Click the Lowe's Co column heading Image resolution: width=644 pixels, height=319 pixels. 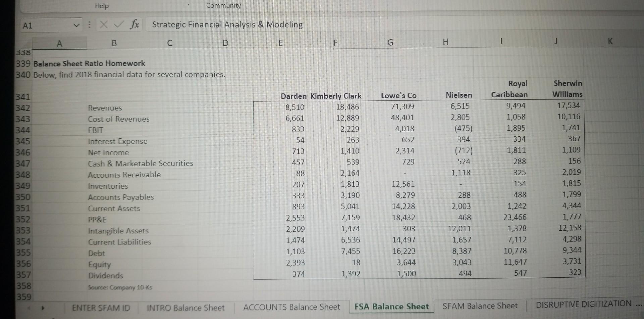pyautogui.click(x=398, y=96)
